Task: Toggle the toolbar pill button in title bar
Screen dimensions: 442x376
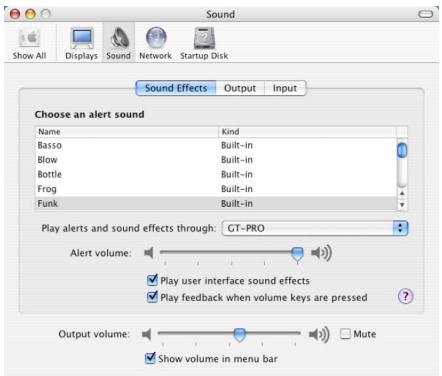Action: [x=426, y=14]
